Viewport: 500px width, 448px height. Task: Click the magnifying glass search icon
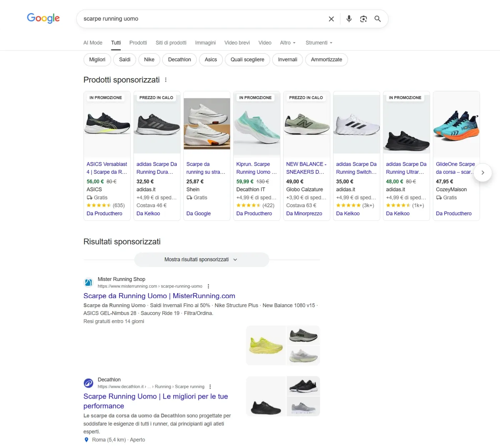coord(377,19)
